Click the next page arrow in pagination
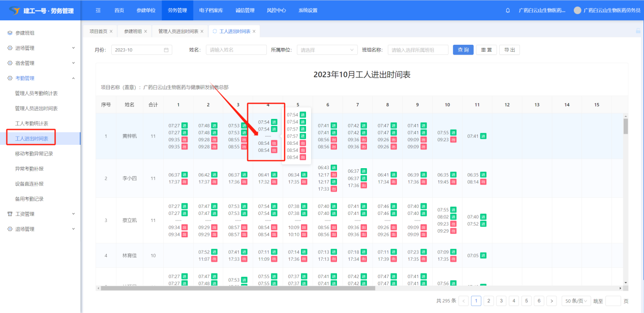 pos(551,301)
